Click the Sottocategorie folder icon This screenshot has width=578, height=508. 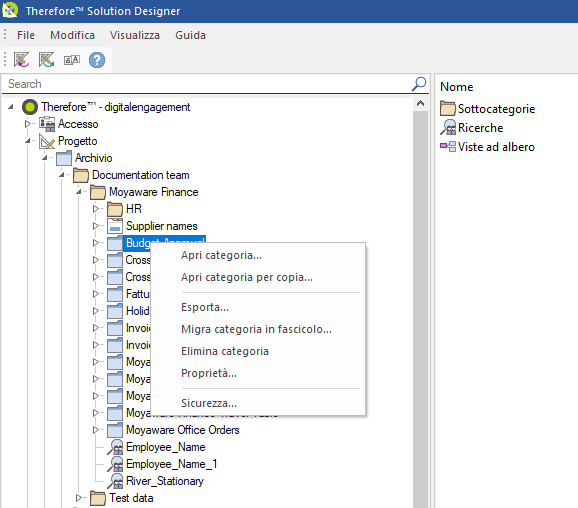point(448,109)
